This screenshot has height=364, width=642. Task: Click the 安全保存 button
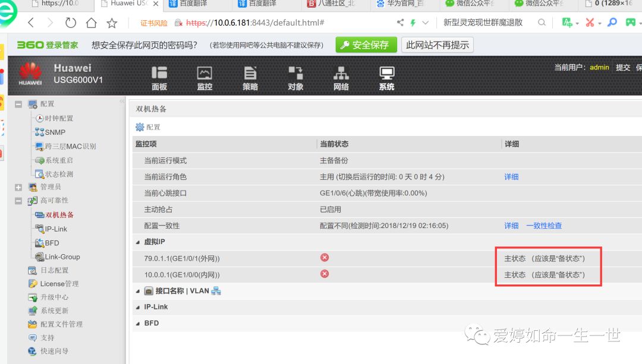(366, 45)
